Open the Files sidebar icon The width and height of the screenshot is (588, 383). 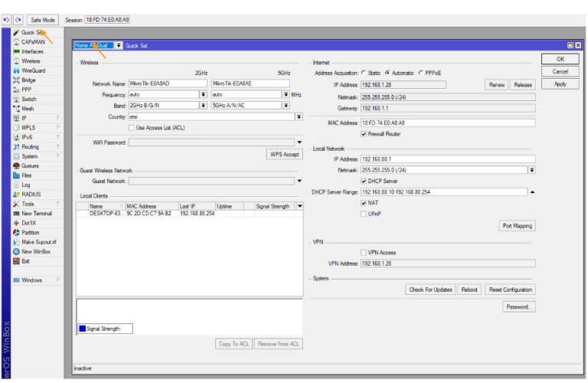pos(16,175)
